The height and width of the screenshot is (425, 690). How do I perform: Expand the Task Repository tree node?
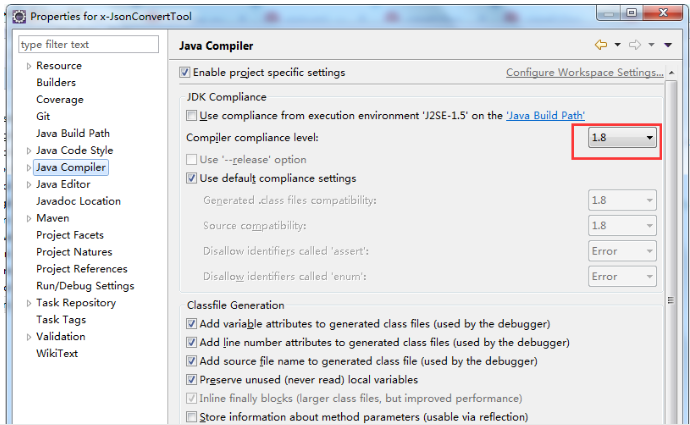coord(29,303)
